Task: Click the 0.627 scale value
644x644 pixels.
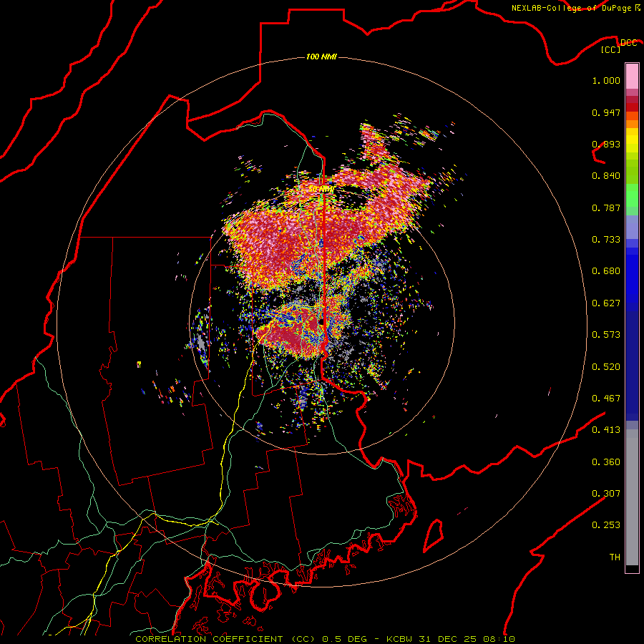Action: [606, 303]
